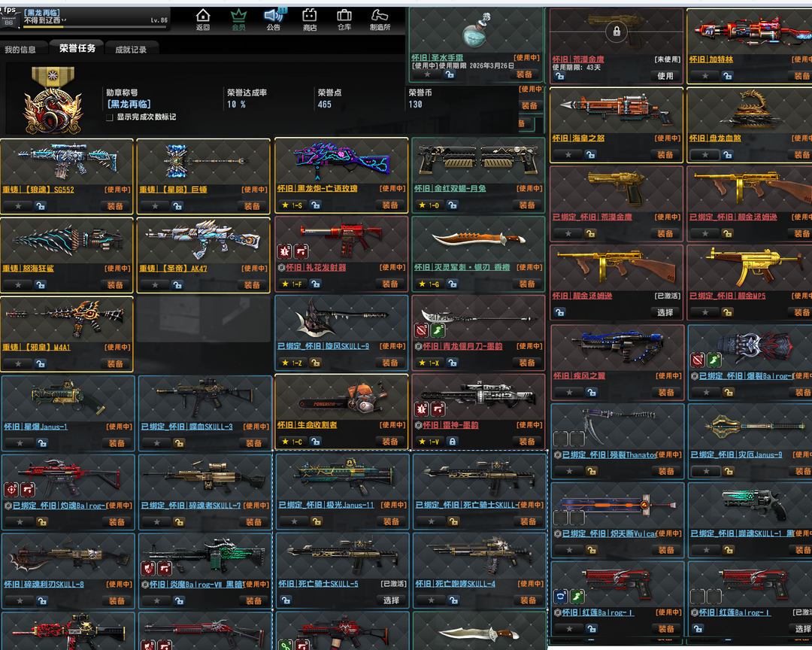Viewport: 812px width, 650px height.
Task: Click lock icon on 重铸【圣帝】AK47
Action: click(x=177, y=284)
